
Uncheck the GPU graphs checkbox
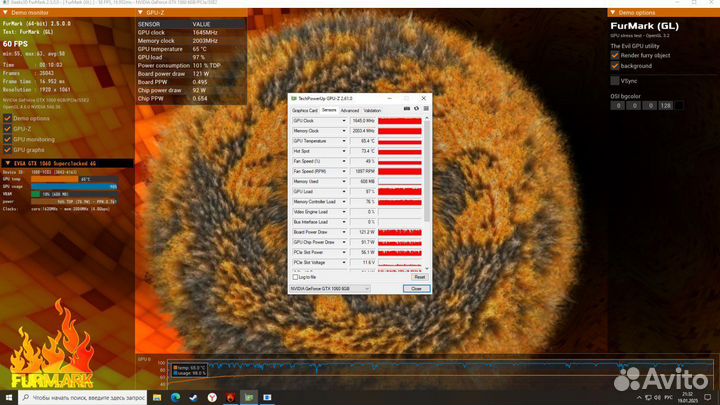pos(6,149)
